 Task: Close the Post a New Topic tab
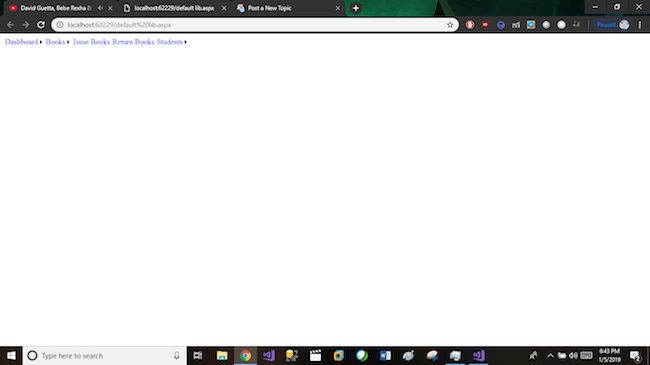(337, 8)
